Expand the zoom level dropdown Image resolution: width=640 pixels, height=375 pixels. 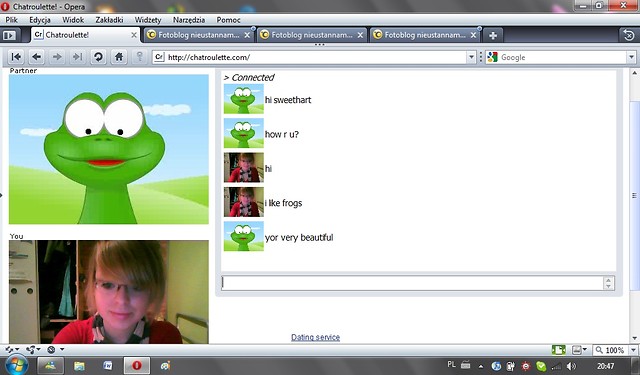pyautogui.click(x=633, y=350)
